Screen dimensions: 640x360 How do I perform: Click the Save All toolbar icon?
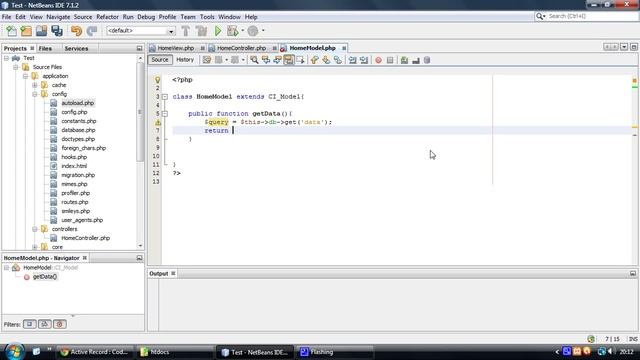tap(57, 31)
